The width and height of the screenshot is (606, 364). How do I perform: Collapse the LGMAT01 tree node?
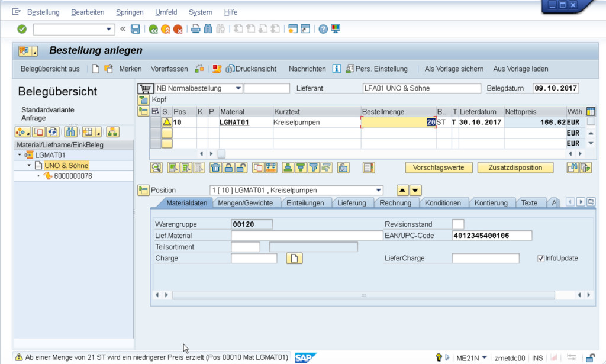tap(20, 155)
